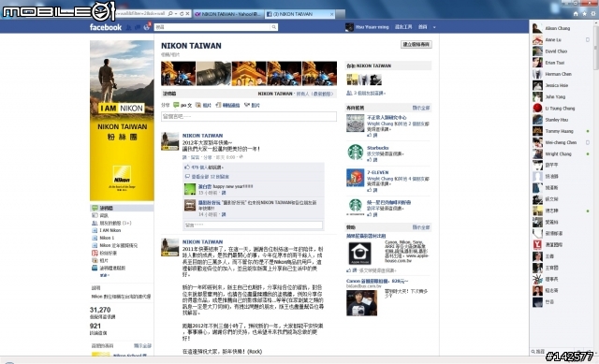This screenshot has height=364, width=599.
Task: Click 'happy new year' commenter avatar
Action: click(190, 189)
